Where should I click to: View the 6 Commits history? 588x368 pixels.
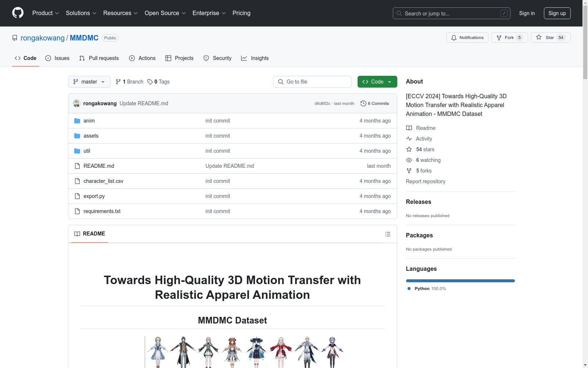pos(375,103)
